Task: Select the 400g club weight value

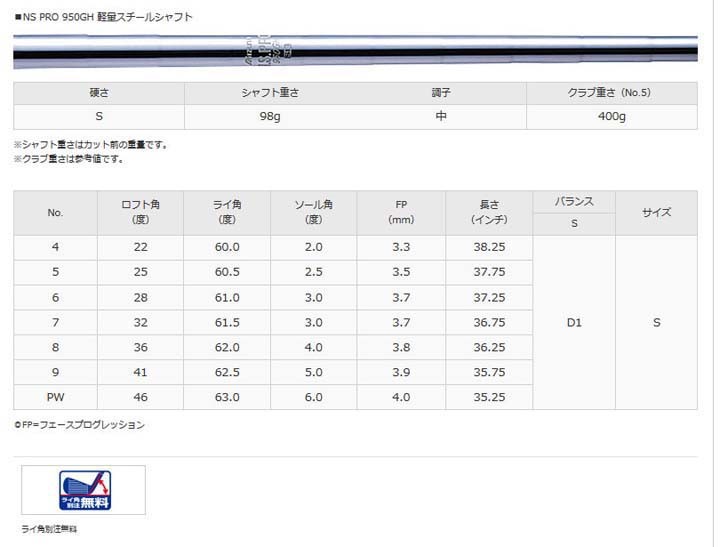Action: [x=612, y=117]
